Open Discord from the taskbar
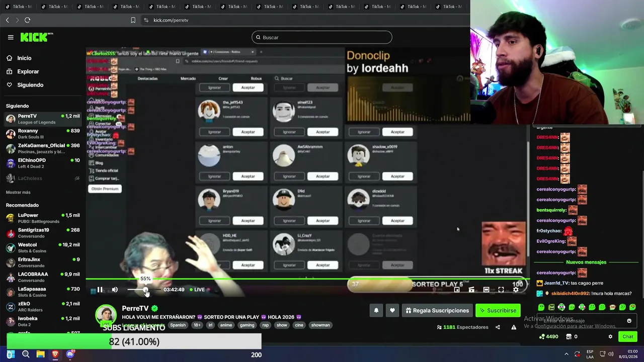This screenshot has height=362, width=644. point(70,354)
